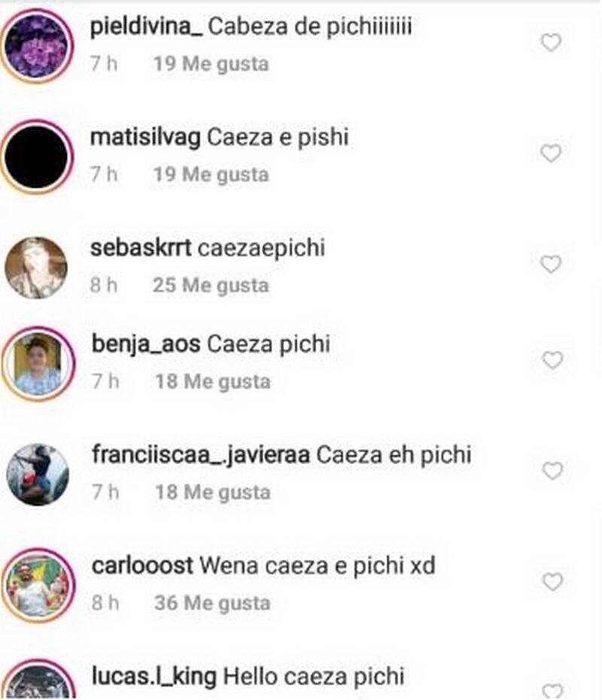View franciiscaa_.javieraa's avatar
The height and width of the screenshot is (700, 602).
click(x=38, y=474)
